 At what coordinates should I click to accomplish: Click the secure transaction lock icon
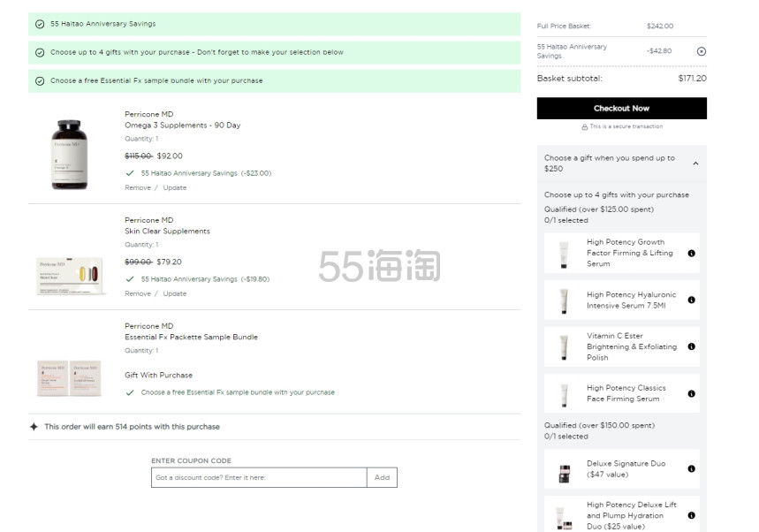pyautogui.click(x=584, y=127)
